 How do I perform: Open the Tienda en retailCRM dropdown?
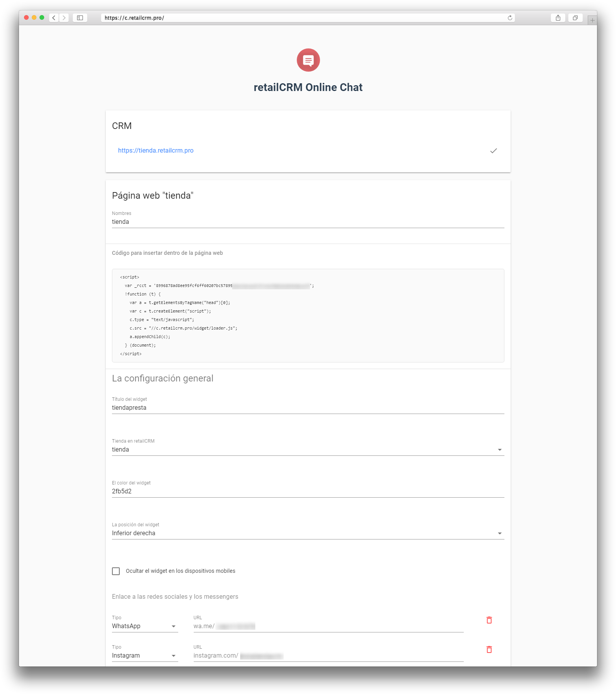pos(308,450)
